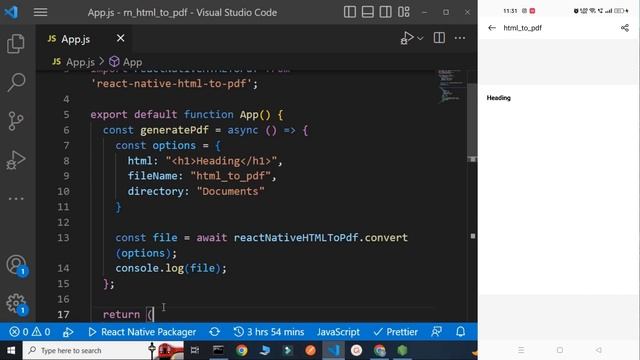Screen dimensions: 640x360
Task: Open the Source Control view
Action: pos(16,121)
